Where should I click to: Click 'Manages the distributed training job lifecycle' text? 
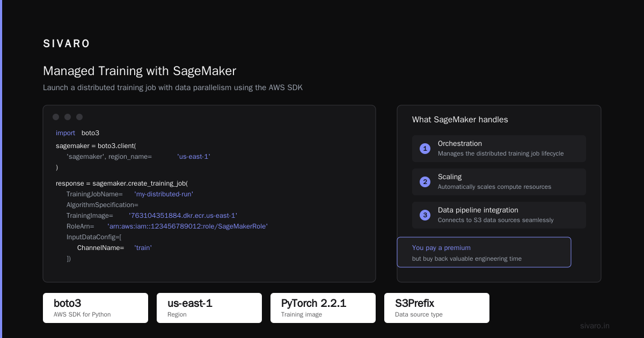[501, 153]
